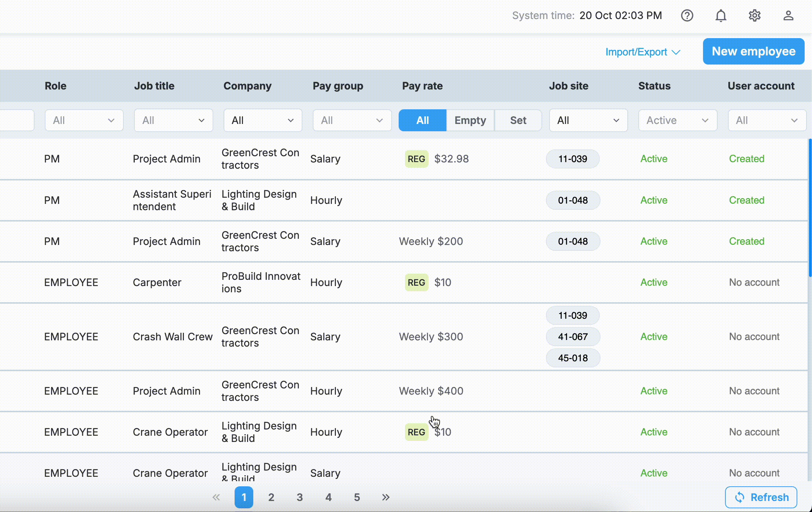
Task: Click the last page navigation arrow
Action: coord(385,497)
